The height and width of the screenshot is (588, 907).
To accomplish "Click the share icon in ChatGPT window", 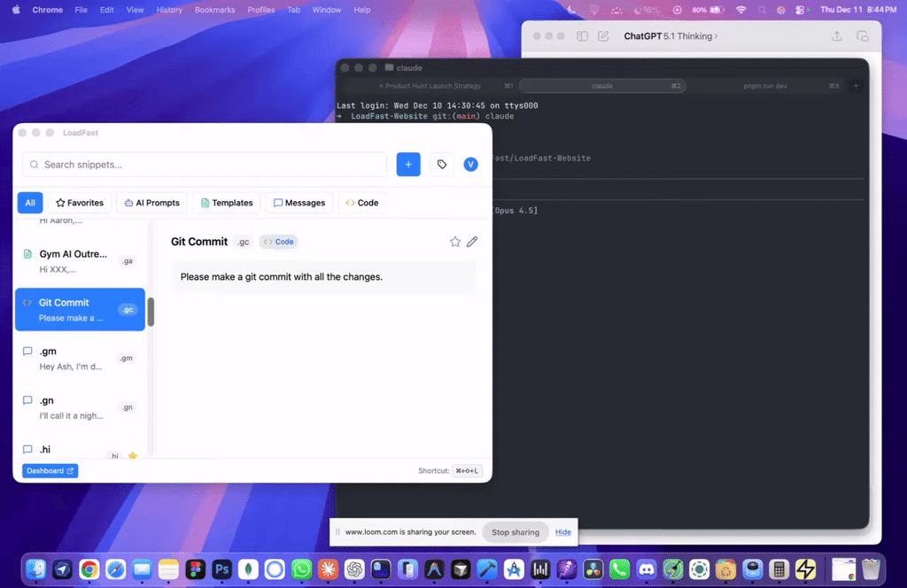I will [837, 36].
